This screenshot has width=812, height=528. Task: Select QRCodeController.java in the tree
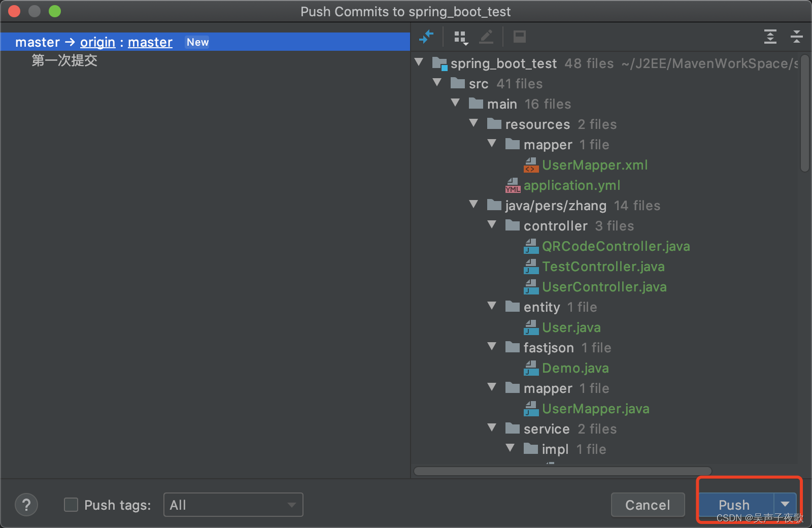[x=616, y=246]
